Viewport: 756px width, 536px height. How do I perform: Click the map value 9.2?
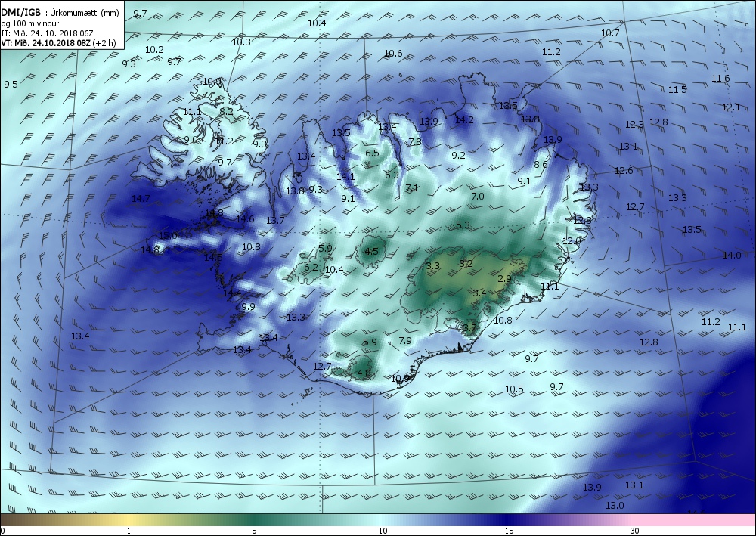tap(459, 155)
